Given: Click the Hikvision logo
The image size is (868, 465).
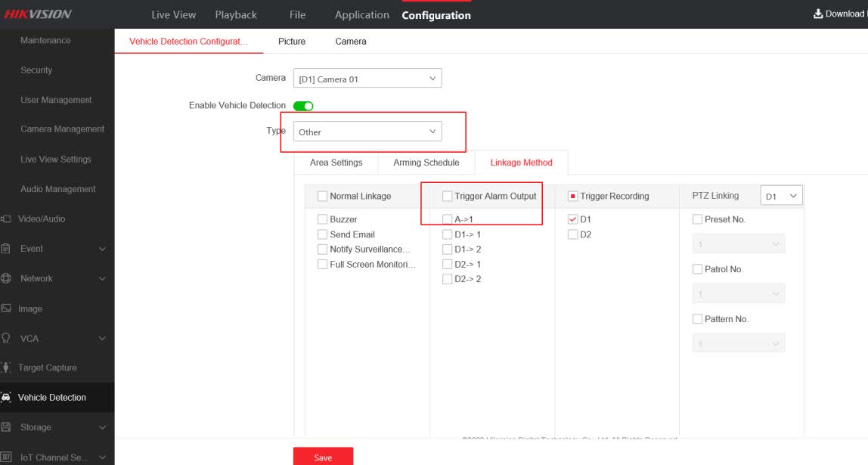Looking at the screenshot, I should tap(38, 14).
